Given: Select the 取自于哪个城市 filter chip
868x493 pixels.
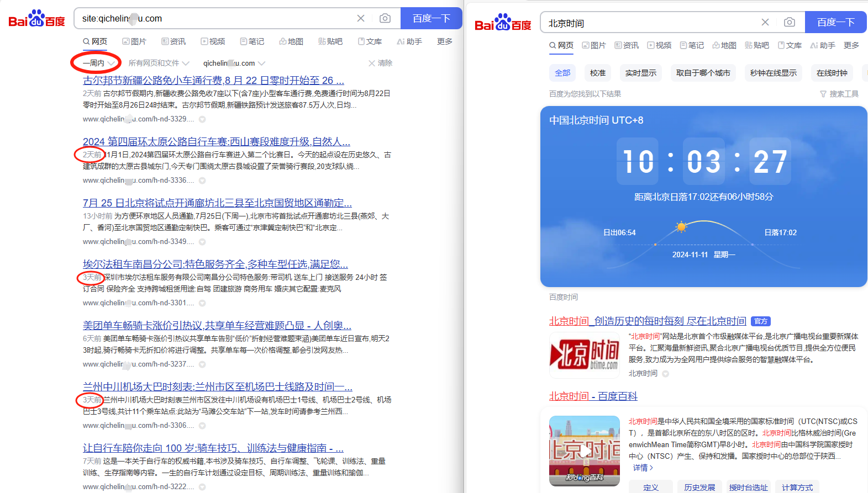Looking at the screenshot, I should (703, 73).
